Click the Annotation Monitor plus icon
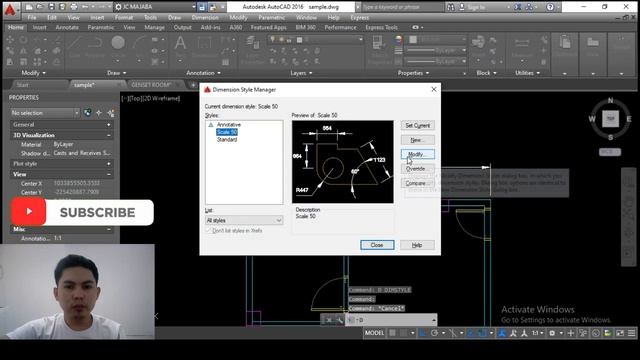Image resolution: width=640 pixels, height=360 pixels. coord(571,333)
